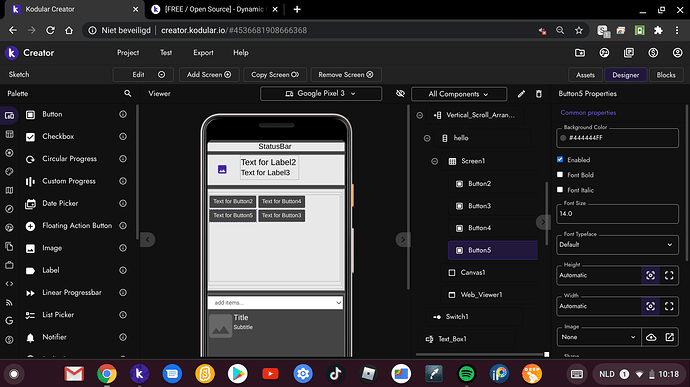
Task: Collapse the Screen1 tree node
Action: 434,161
